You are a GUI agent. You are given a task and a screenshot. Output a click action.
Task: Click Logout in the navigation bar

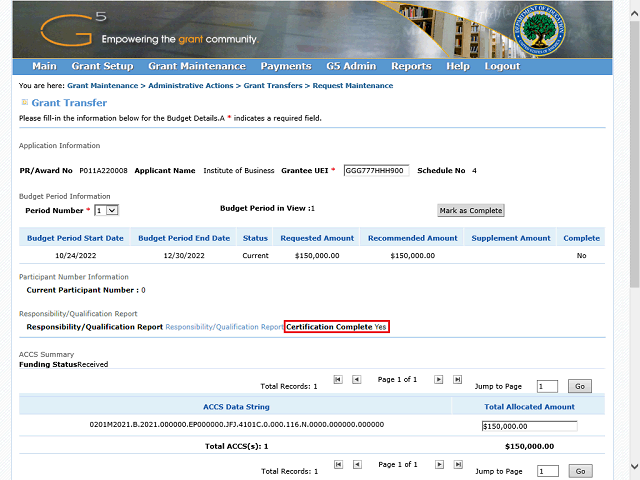pos(502,66)
